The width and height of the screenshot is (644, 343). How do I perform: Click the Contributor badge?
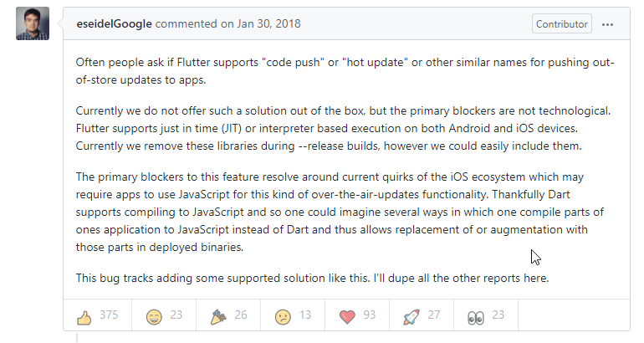pos(561,24)
